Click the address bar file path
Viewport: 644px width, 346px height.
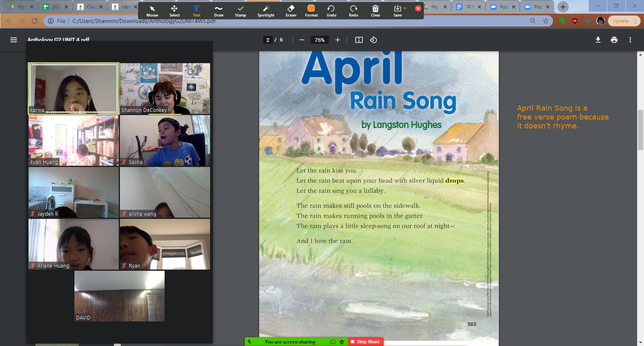(x=144, y=21)
